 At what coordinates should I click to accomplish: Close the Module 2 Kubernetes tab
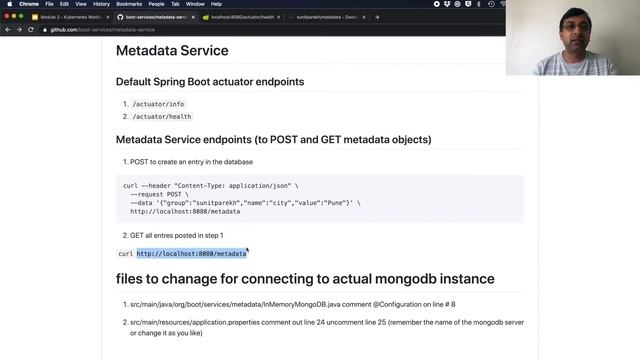pos(108,17)
